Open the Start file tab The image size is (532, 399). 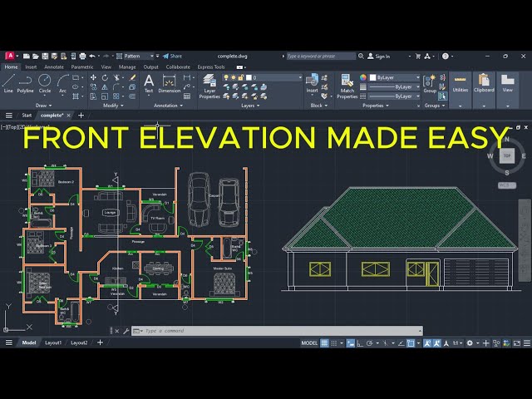tap(27, 116)
